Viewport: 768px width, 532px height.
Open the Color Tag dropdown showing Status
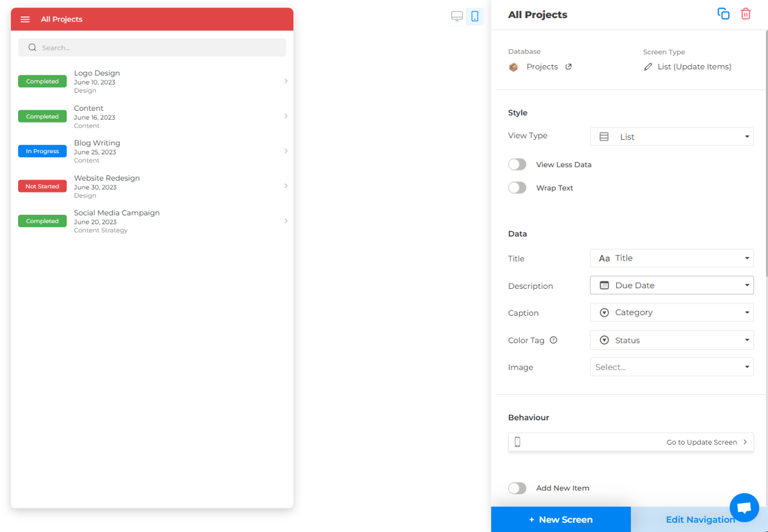672,340
